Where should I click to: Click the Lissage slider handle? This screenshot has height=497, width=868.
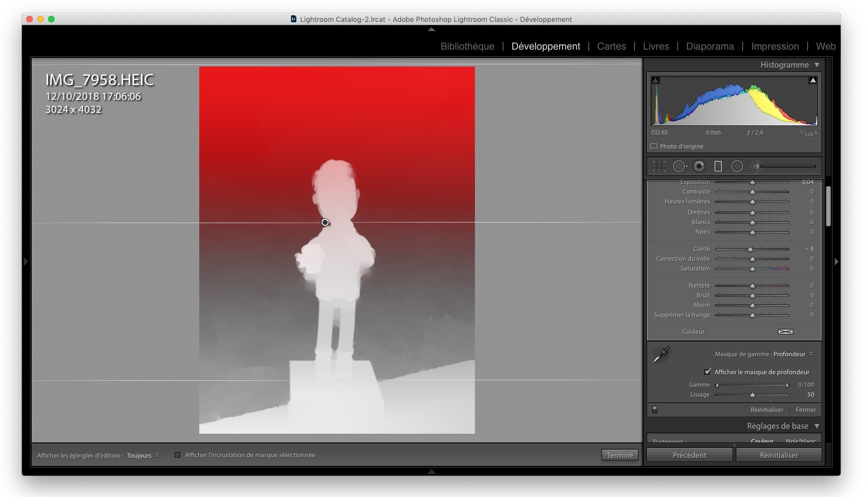(x=752, y=395)
